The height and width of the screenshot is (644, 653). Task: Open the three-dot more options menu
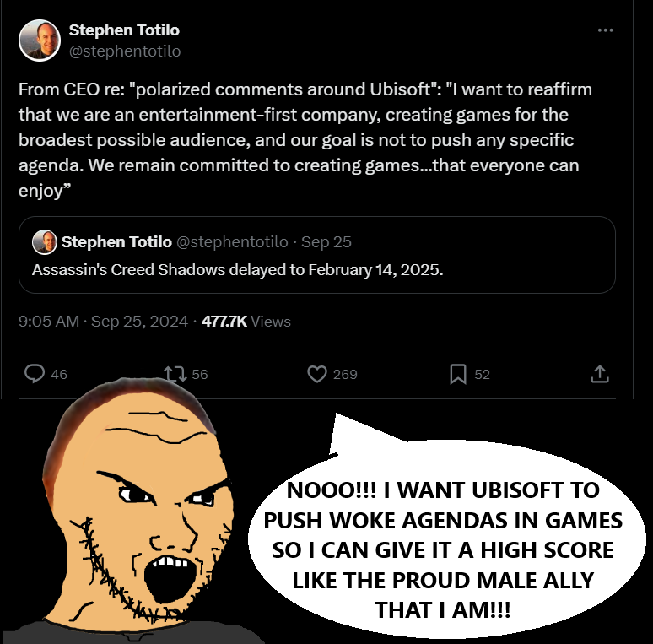point(605,30)
